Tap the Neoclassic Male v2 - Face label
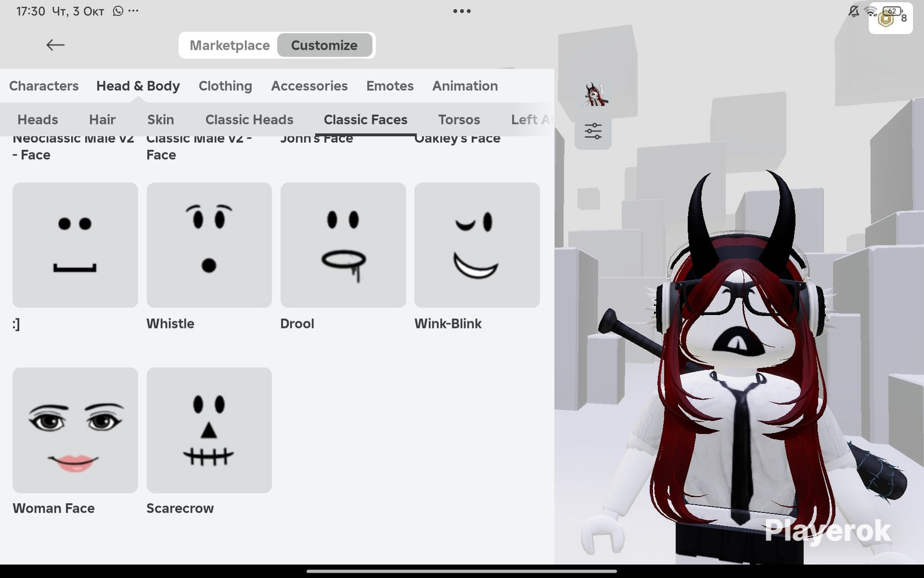This screenshot has height=578, width=924. point(73,147)
